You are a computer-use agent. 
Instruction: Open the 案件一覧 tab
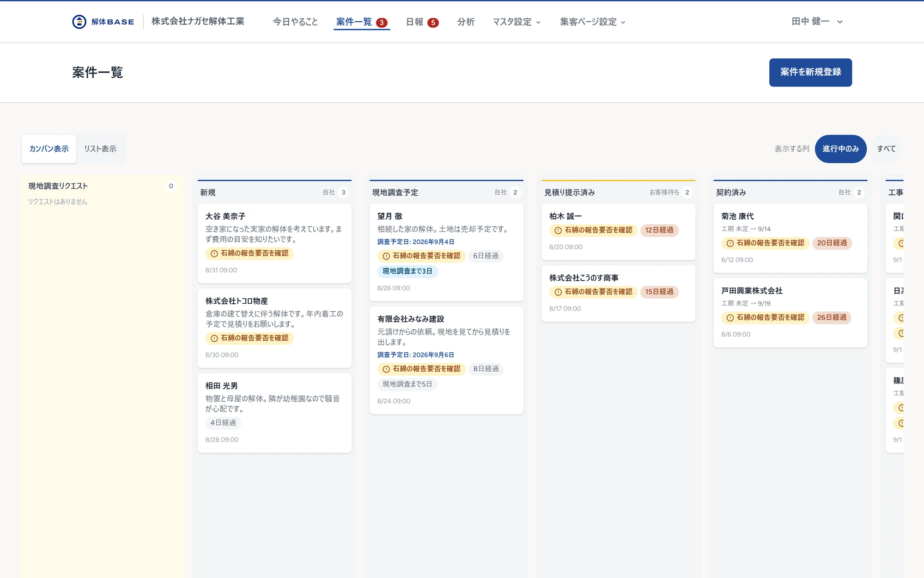point(362,22)
